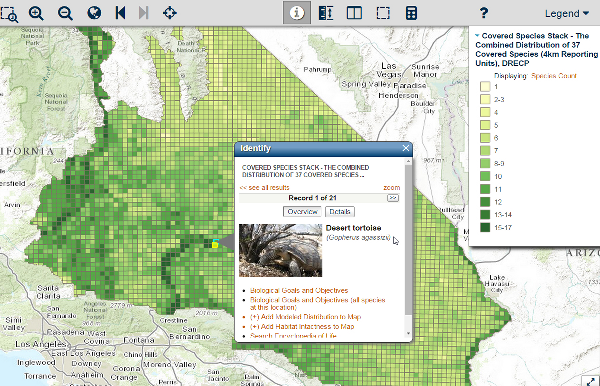Image resolution: width=600 pixels, height=386 pixels.
Task: Click the Pahrump map label
Action: (317, 69)
